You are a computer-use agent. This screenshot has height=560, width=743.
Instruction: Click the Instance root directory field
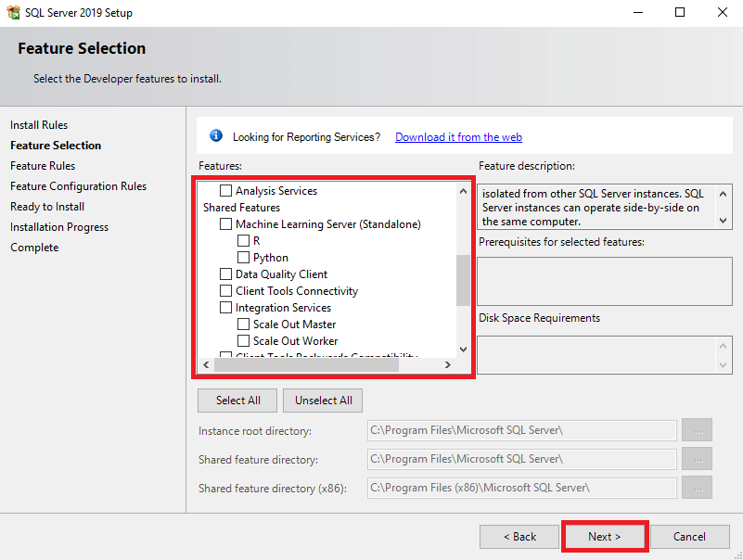click(521, 430)
